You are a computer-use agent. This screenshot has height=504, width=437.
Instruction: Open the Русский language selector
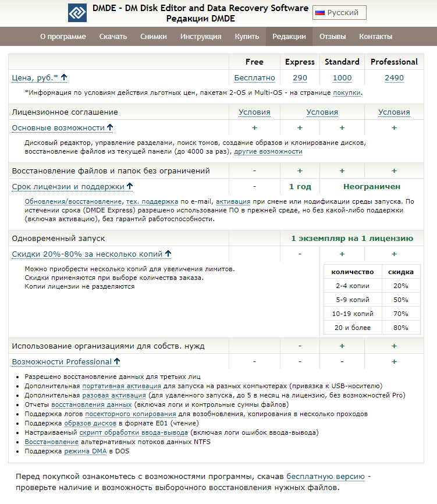pyautogui.click(x=339, y=13)
